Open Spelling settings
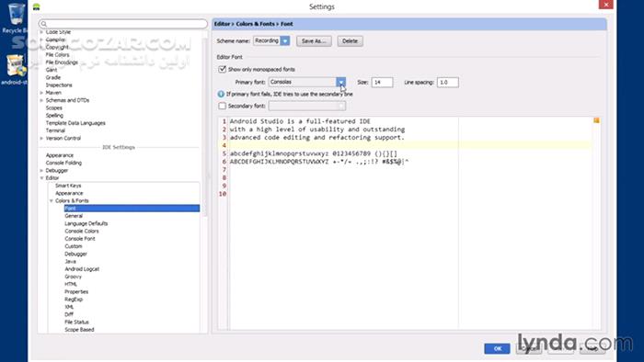Viewport: 644px width, 362px height. coord(54,116)
